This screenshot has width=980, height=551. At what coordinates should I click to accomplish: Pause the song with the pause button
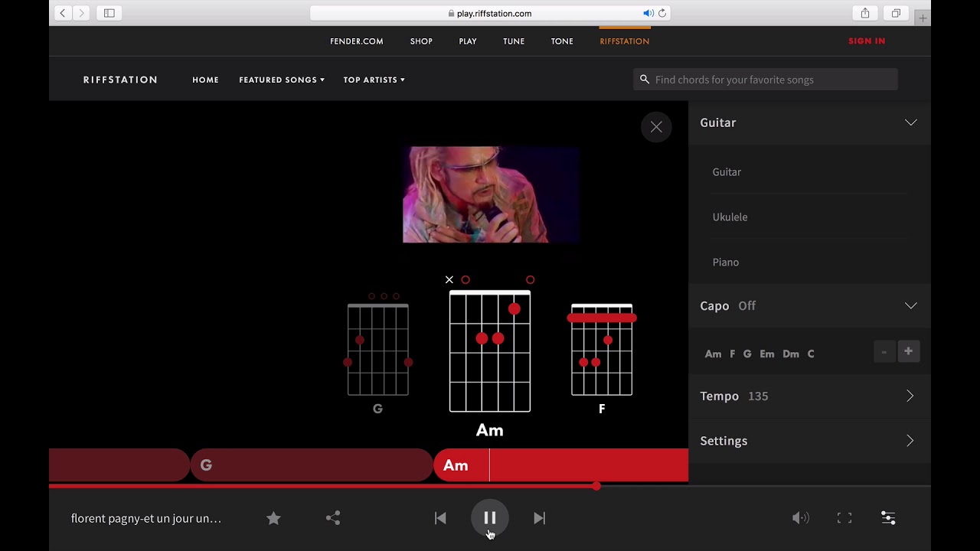tap(490, 518)
